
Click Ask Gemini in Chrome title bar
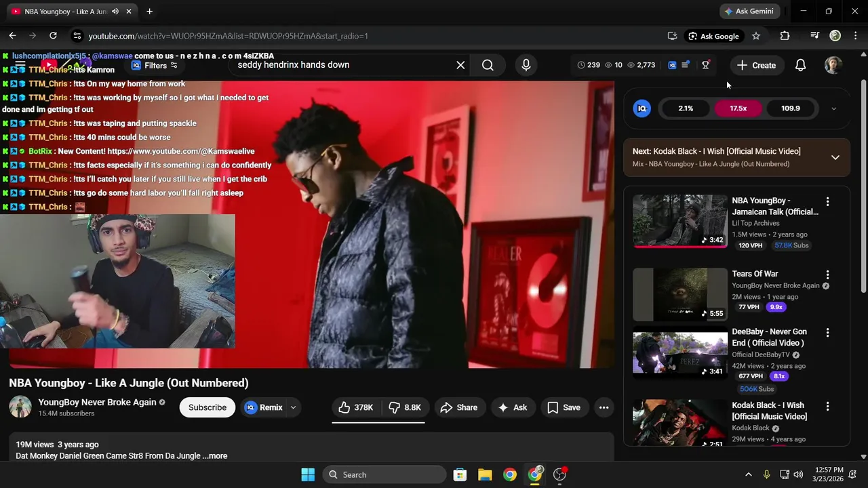(x=749, y=12)
